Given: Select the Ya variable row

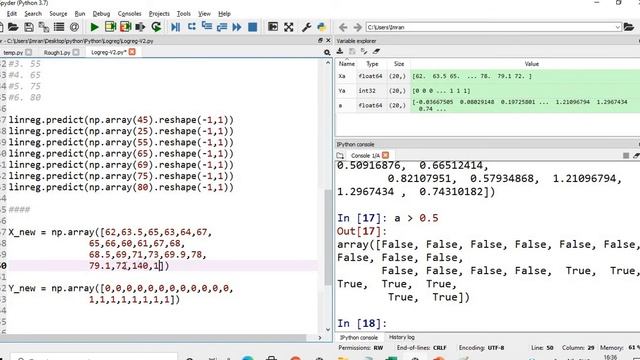Looking at the screenshot, I should (x=488, y=91).
